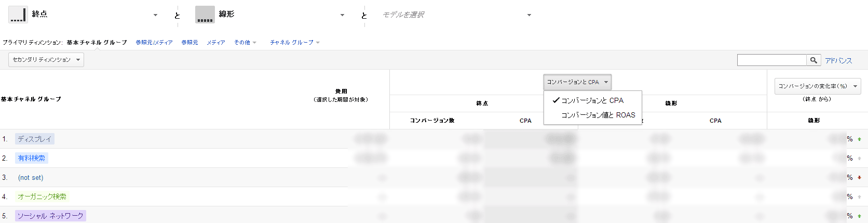
Task: Choose コンバージョン値と ROAS from menu
Action: coord(598,115)
